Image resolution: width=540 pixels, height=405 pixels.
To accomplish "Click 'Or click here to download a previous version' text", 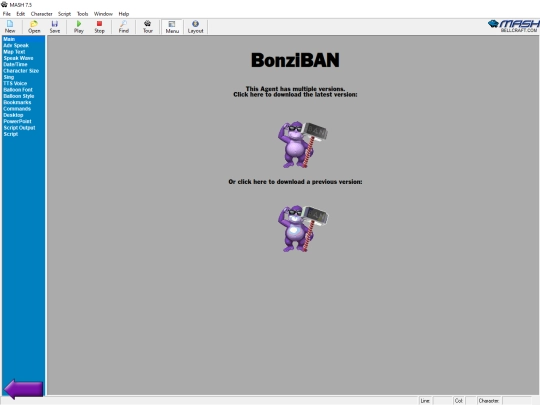I will pos(295,182).
